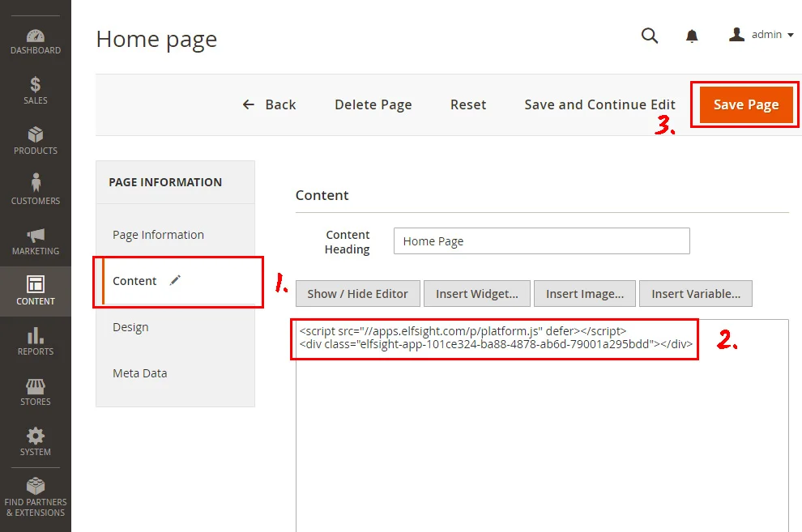The height and width of the screenshot is (532, 802).
Task: Click the Home page title
Action: 156,40
